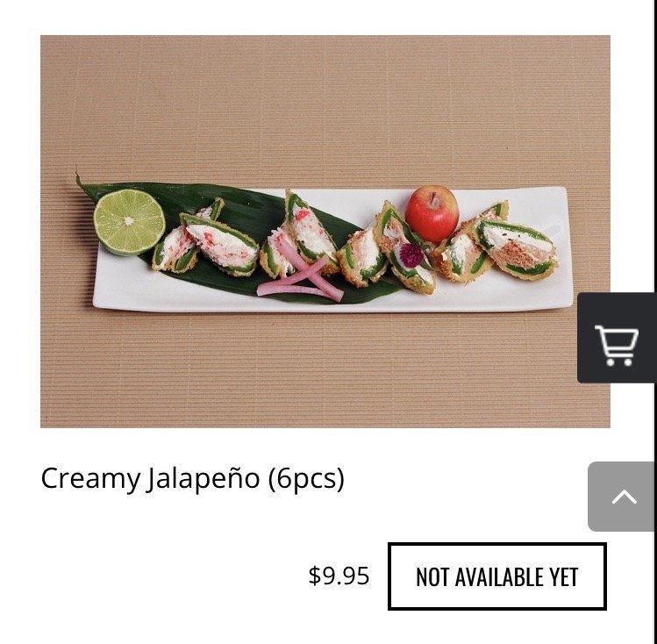Click the red apple in product photo
The height and width of the screenshot is (644, 657).
pyautogui.click(x=432, y=214)
